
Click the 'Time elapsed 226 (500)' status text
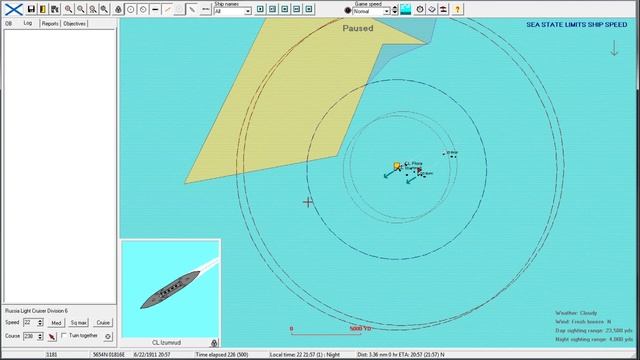click(222, 355)
